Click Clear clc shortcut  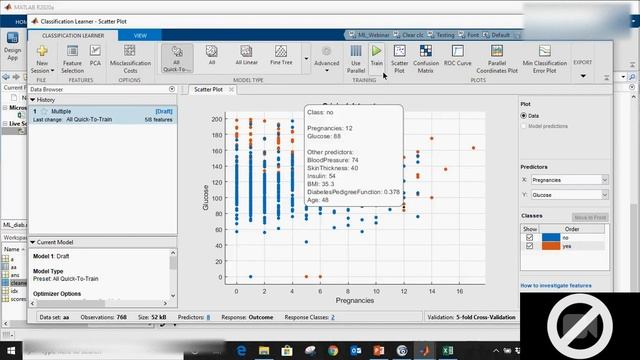pos(408,35)
